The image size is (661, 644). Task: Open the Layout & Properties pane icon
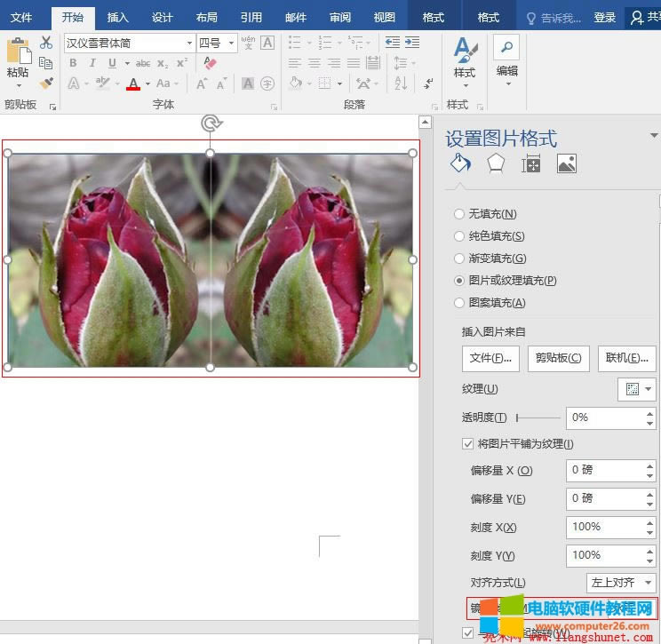tap(531, 163)
